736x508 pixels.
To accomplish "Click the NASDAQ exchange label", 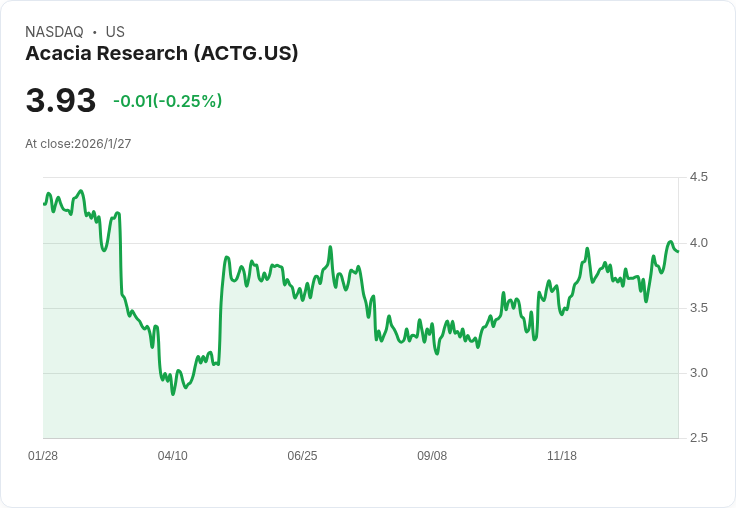I will click(x=54, y=32).
